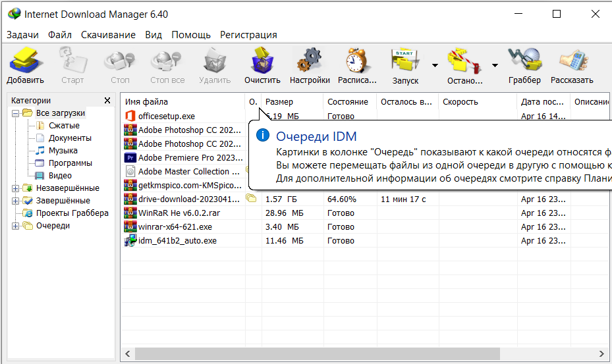This screenshot has width=612, height=364.
Task: Select the Незавершённые category
Action: (x=67, y=188)
